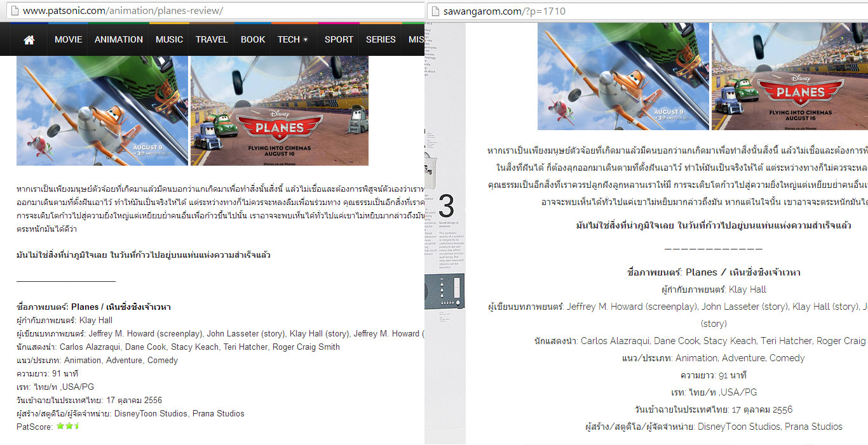Click bold Thai sentence on sawangarom page
The height and width of the screenshot is (445, 868).
[x=714, y=225]
